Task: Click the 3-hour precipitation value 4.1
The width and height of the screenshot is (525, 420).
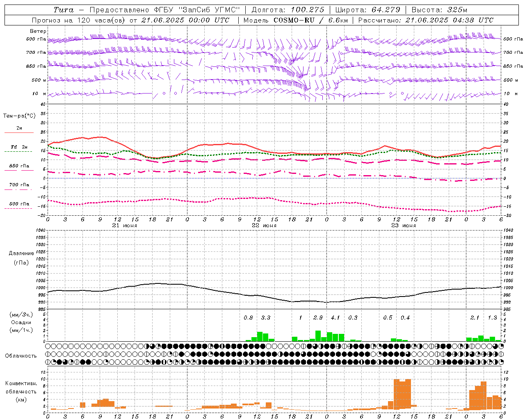Action: (336, 317)
